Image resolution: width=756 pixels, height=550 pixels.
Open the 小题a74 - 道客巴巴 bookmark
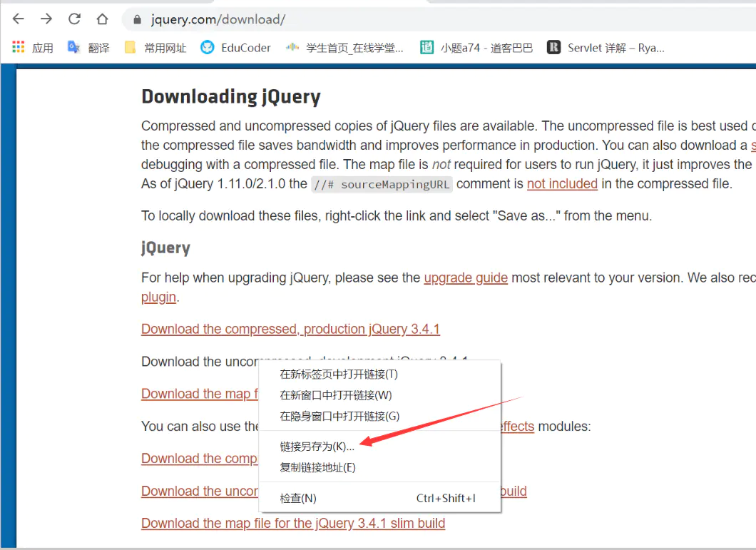(476, 47)
